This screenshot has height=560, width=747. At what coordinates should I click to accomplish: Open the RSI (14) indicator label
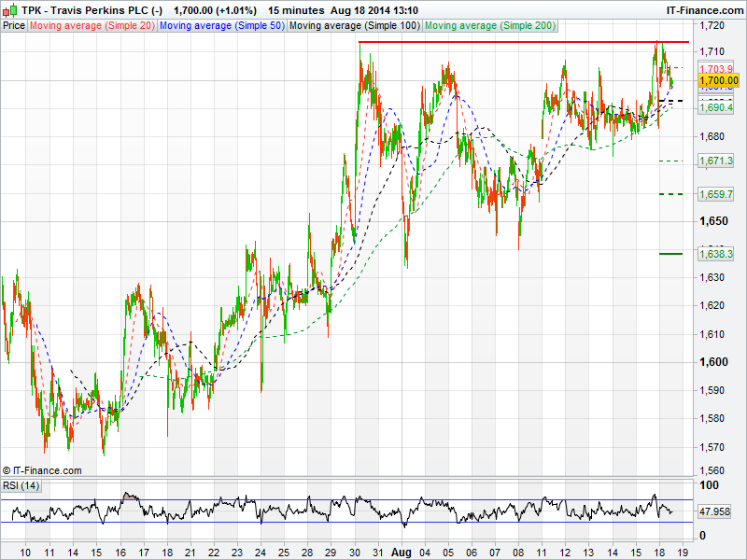pos(21,485)
